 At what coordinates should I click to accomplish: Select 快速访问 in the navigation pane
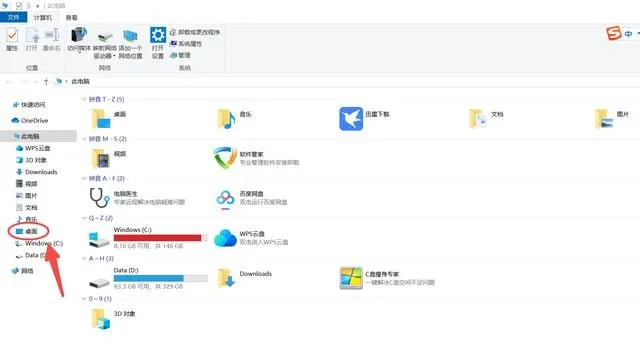point(29,105)
